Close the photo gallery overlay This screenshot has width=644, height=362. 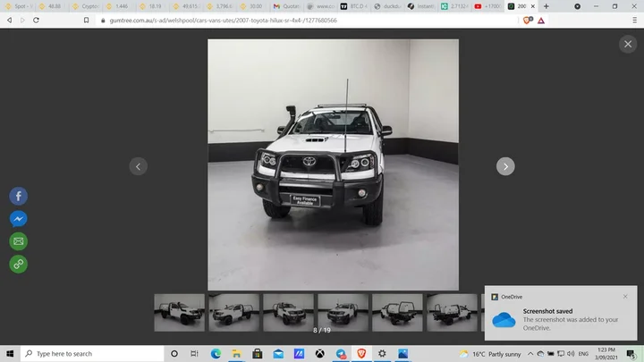click(627, 44)
